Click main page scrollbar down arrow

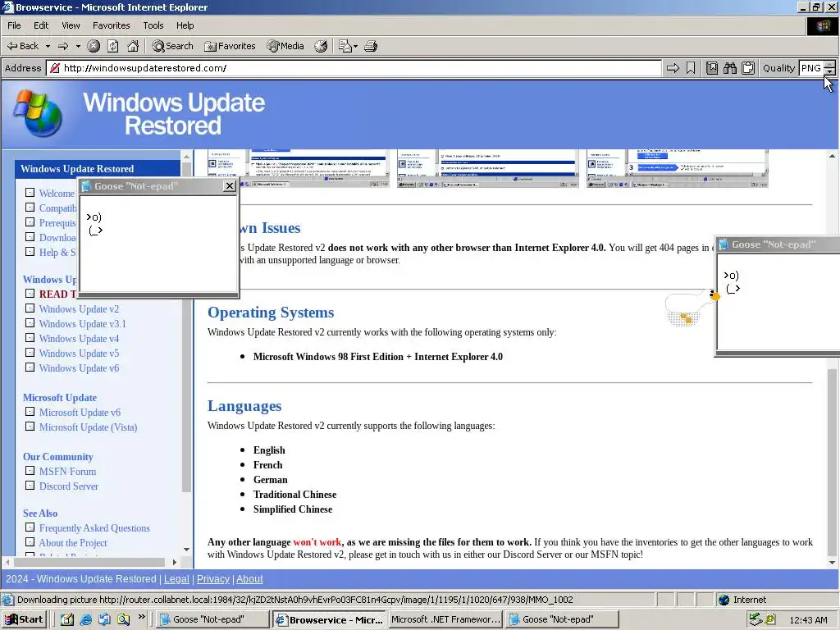832,563
